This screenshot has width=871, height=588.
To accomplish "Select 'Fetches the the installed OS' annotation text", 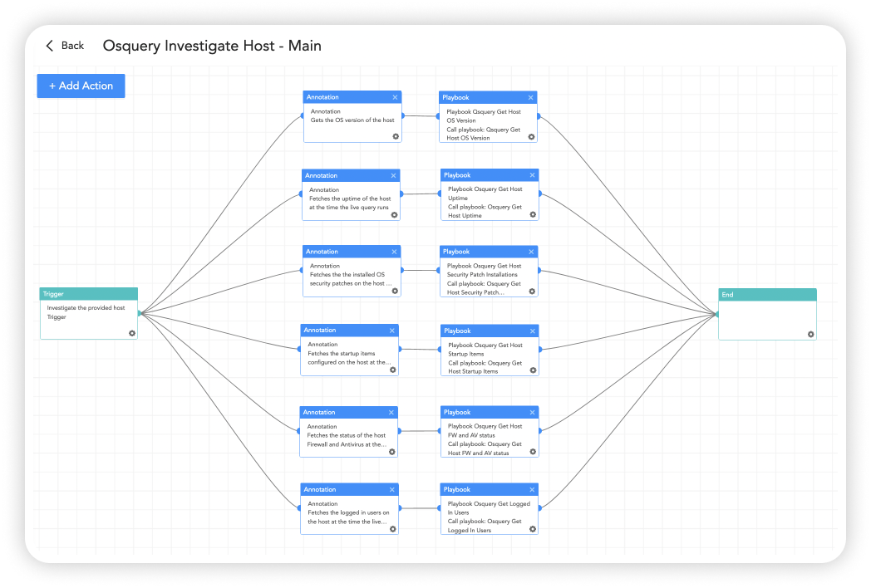I will tap(351, 279).
